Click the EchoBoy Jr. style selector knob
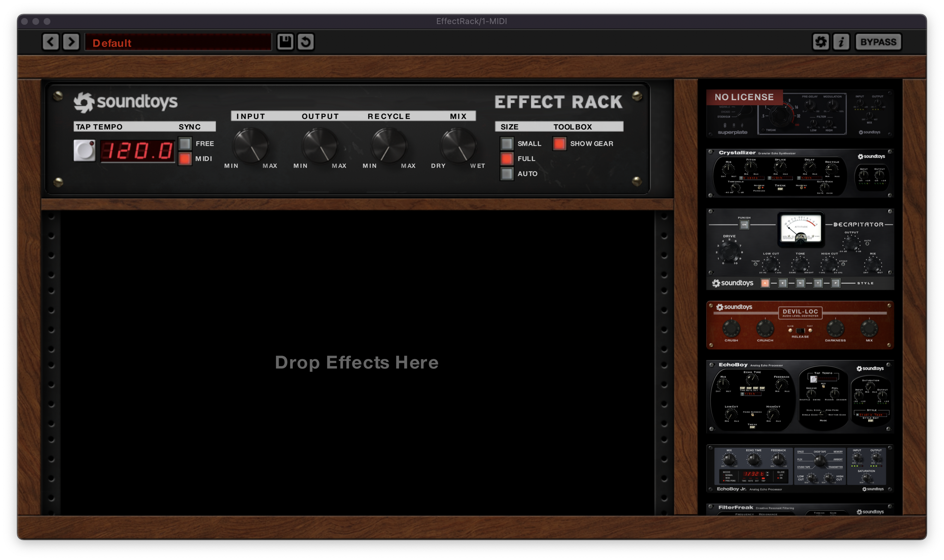This screenshot has width=944, height=560. (819, 460)
